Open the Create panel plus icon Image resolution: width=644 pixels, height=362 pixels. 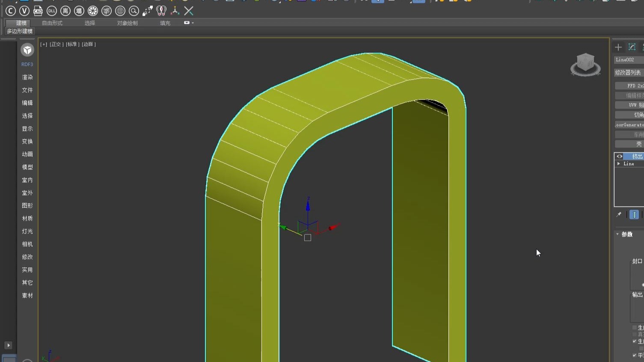[x=618, y=47]
